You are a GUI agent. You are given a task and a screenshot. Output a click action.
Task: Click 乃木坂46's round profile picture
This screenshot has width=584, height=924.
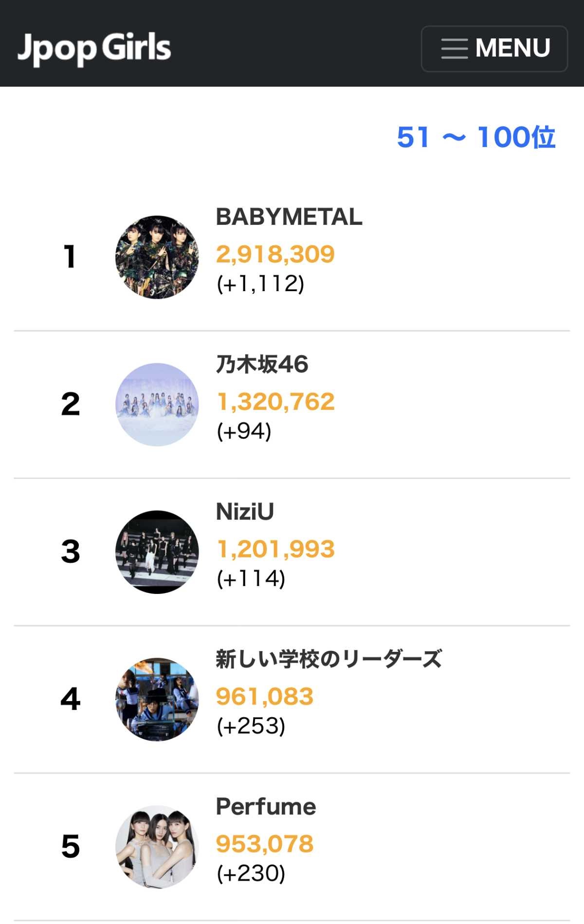pyautogui.click(x=157, y=405)
